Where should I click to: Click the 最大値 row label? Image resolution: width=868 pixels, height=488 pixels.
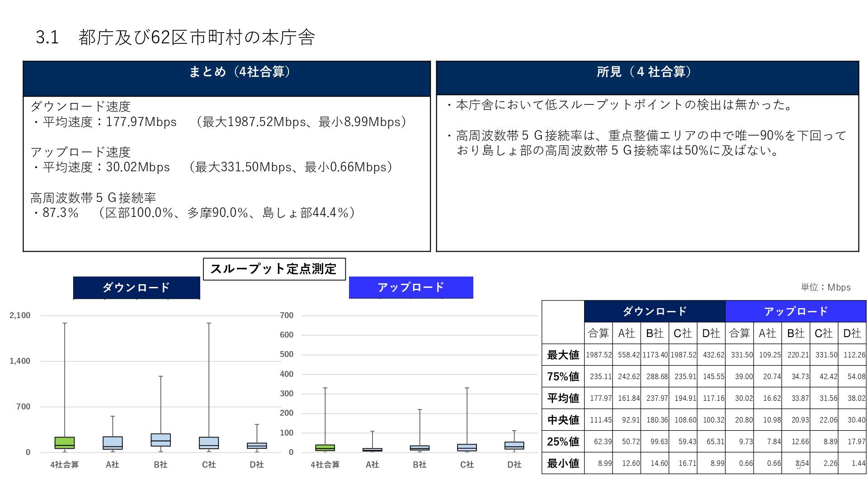point(563,355)
